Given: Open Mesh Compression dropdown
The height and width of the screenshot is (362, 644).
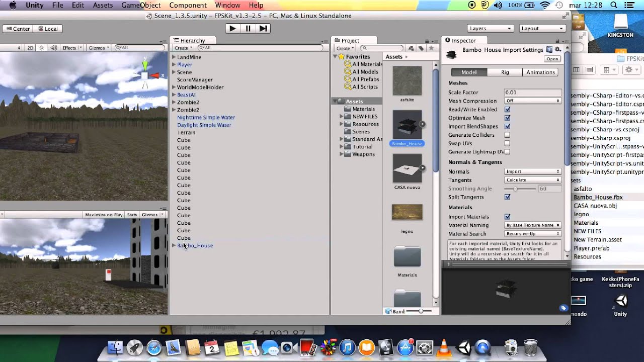Looking at the screenshot, I should pyautogui.click(x=533, y=101).
